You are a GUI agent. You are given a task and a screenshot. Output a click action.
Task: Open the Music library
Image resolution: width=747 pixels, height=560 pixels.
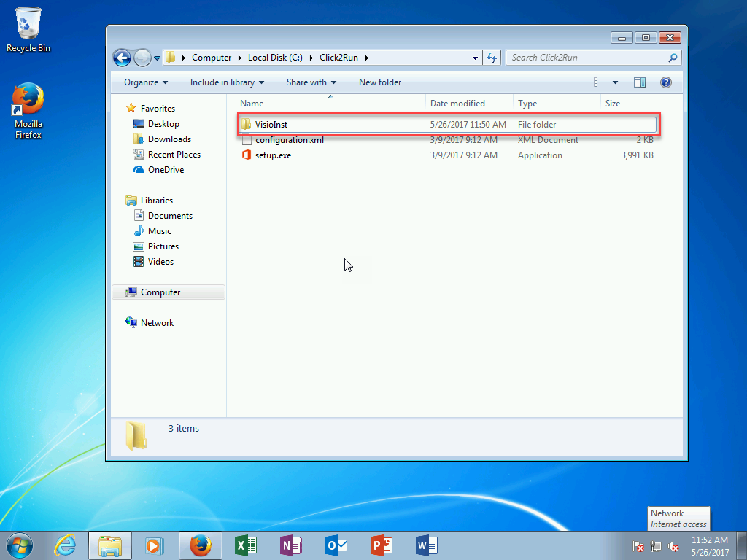click(x=159, y=231)
